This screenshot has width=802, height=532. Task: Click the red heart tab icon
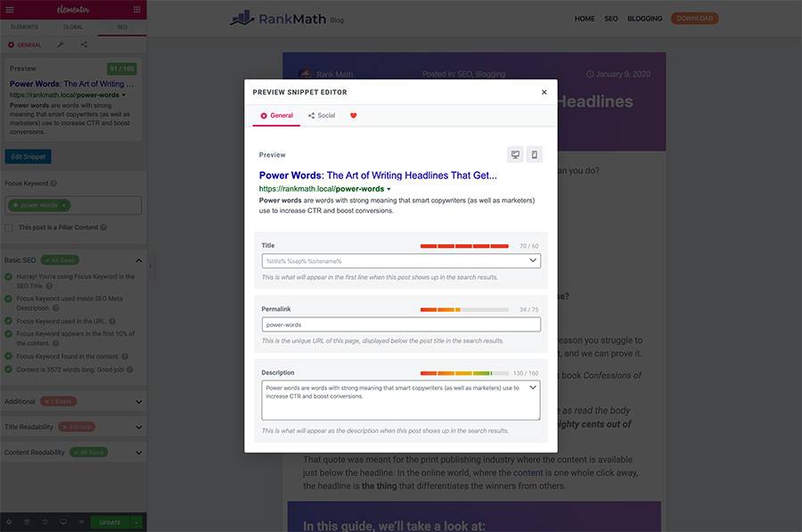tap(354, 116)
